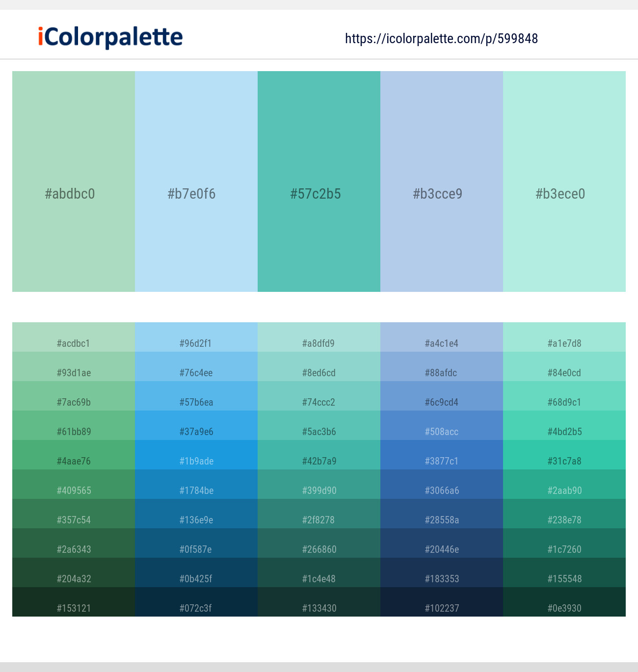Pick the large #57c2b5 teal swatch

click(x=319, y=181)
